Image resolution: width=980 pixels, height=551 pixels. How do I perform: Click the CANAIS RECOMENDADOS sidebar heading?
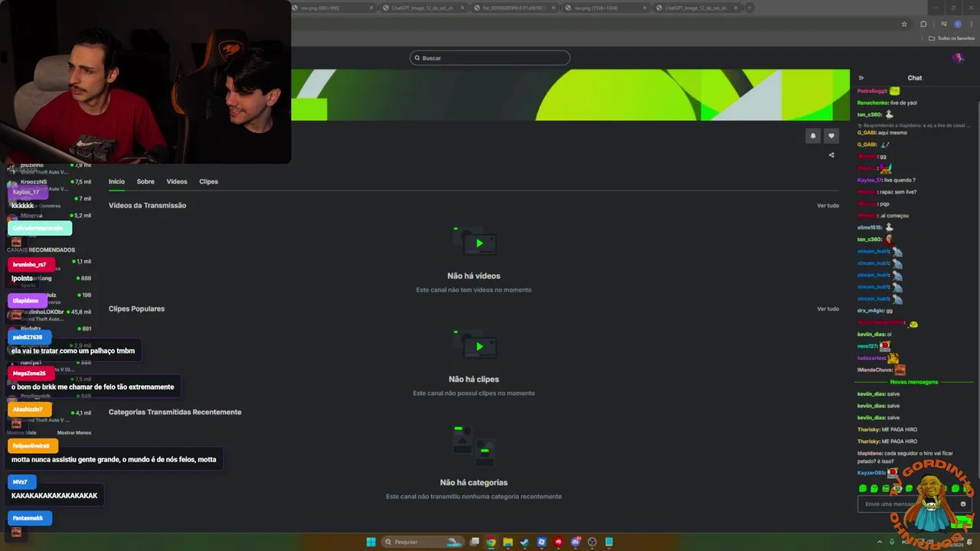(x=41, y=249)
